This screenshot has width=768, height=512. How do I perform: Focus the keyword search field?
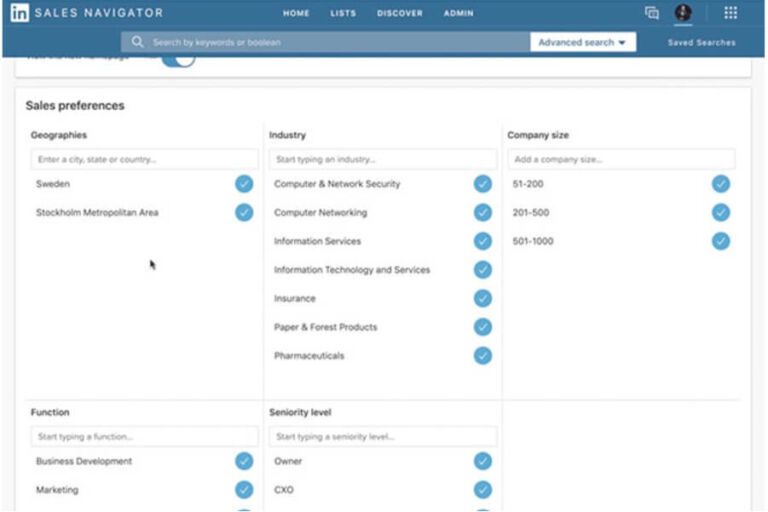[325, 42]
